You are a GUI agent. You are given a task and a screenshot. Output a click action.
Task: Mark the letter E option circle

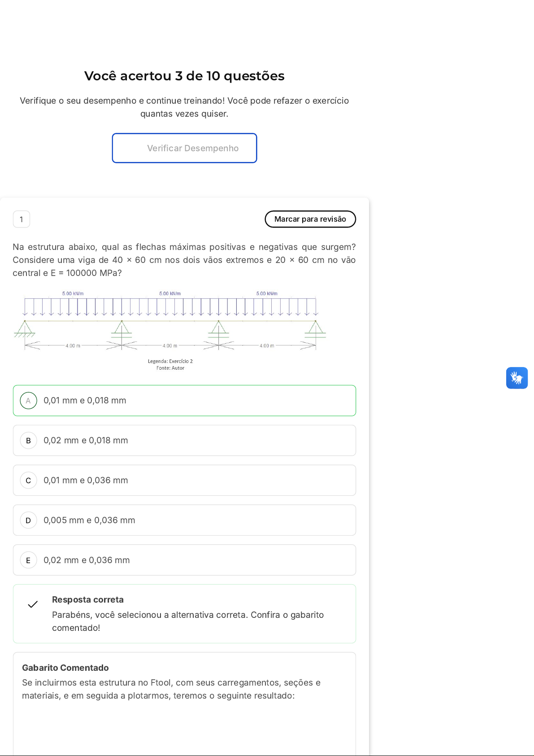click(28, 560)
